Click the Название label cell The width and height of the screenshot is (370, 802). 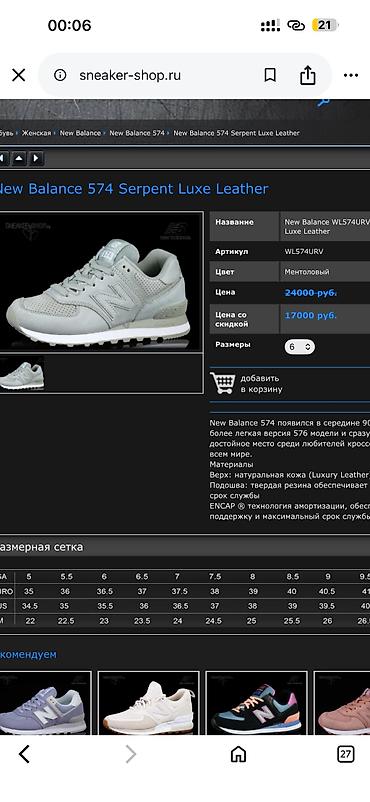click(x=245, y=227)
